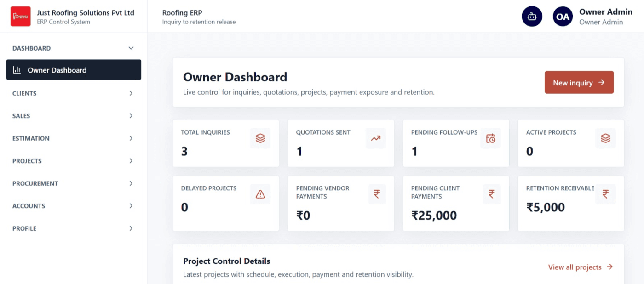Click the Quotations Sent value 1
Screen dimensions: 644x284
point(299,151)
